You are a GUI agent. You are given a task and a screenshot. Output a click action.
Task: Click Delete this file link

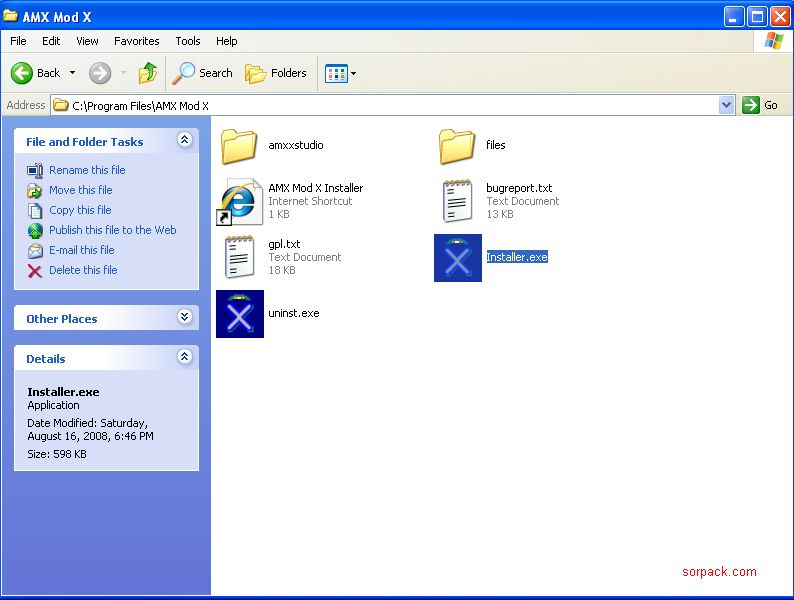point(83,270)
